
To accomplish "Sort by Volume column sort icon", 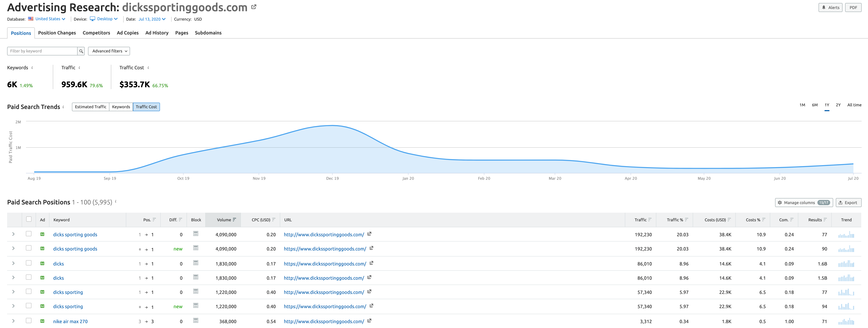I will pos(234,220).
